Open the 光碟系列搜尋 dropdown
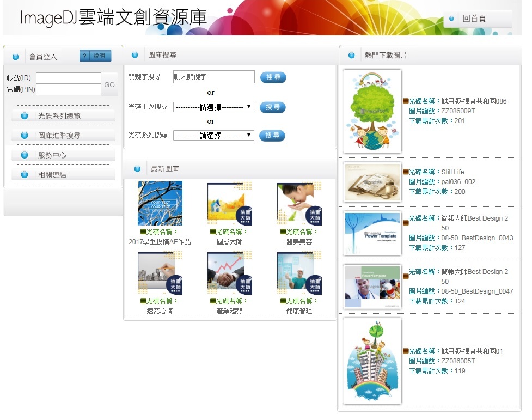This screenshot has width=532, height=420. pyautogui.click(x=214, y=136)
